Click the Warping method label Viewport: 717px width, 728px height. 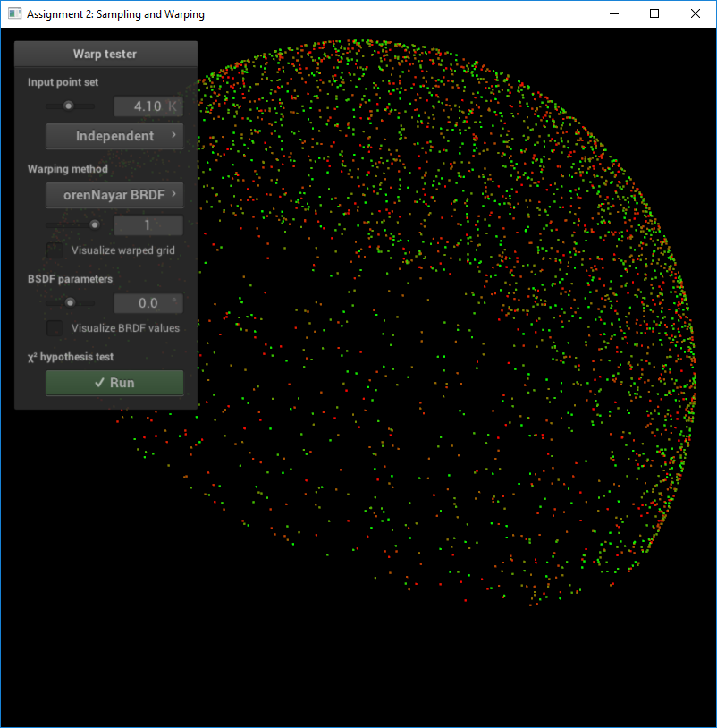tap(68, 169)
